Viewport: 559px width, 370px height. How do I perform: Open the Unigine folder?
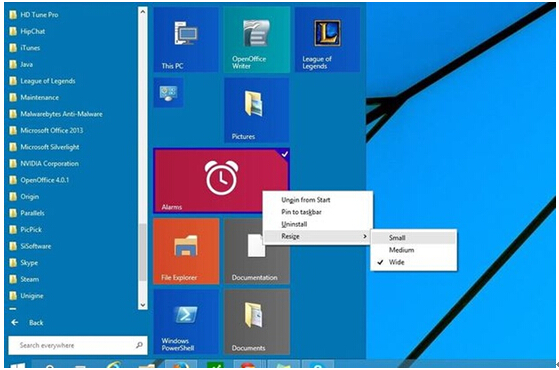26,296
